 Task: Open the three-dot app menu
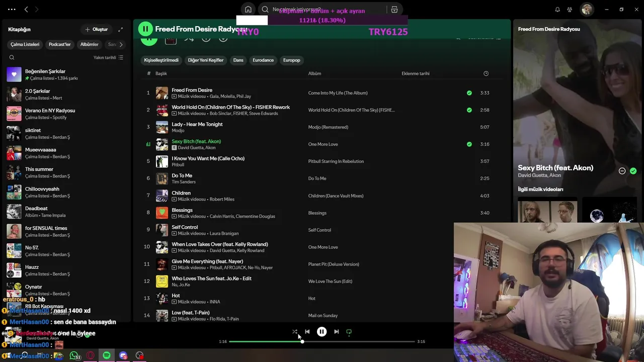click(12, 9)
